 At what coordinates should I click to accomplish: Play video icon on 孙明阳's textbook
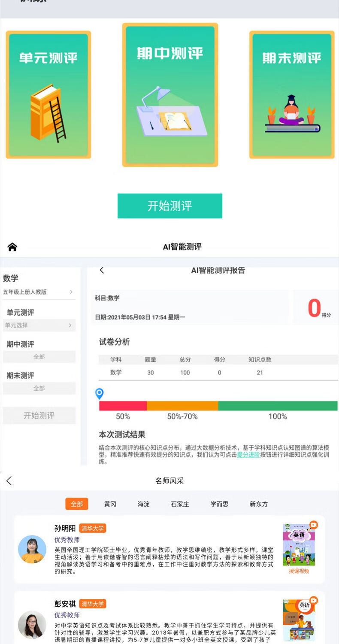[314, 525]
